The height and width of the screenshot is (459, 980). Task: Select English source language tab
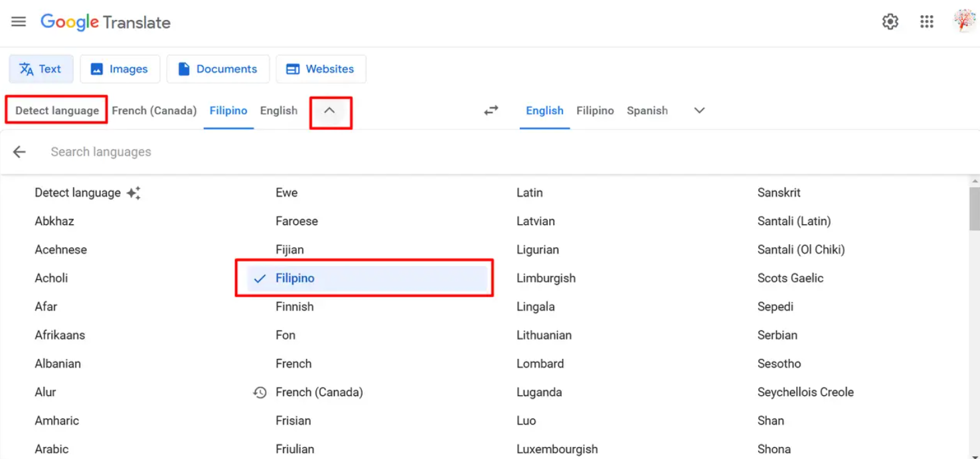pyautogui.click(x=279, y=111)
